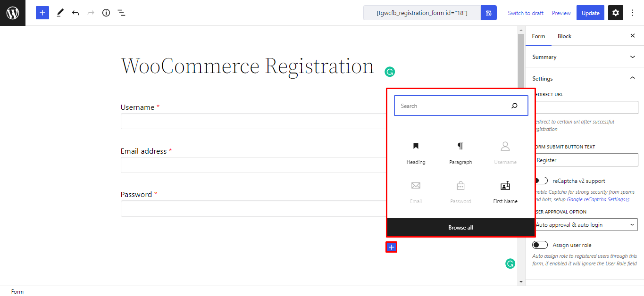
Task: Insert the First Name field block
Action: coord(505,190)
